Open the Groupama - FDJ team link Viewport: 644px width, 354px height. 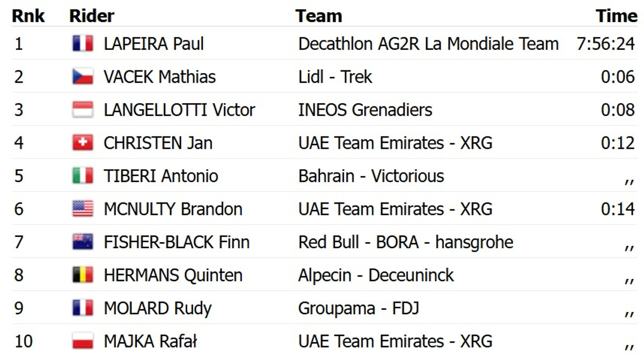click(358, 308)
